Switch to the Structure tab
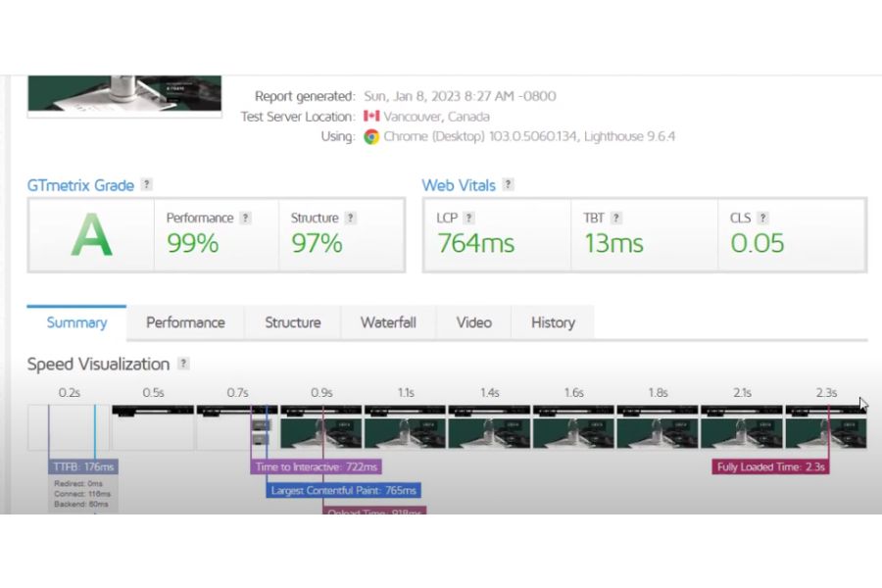This screenshot has width=882, height=588. [292, 322]
